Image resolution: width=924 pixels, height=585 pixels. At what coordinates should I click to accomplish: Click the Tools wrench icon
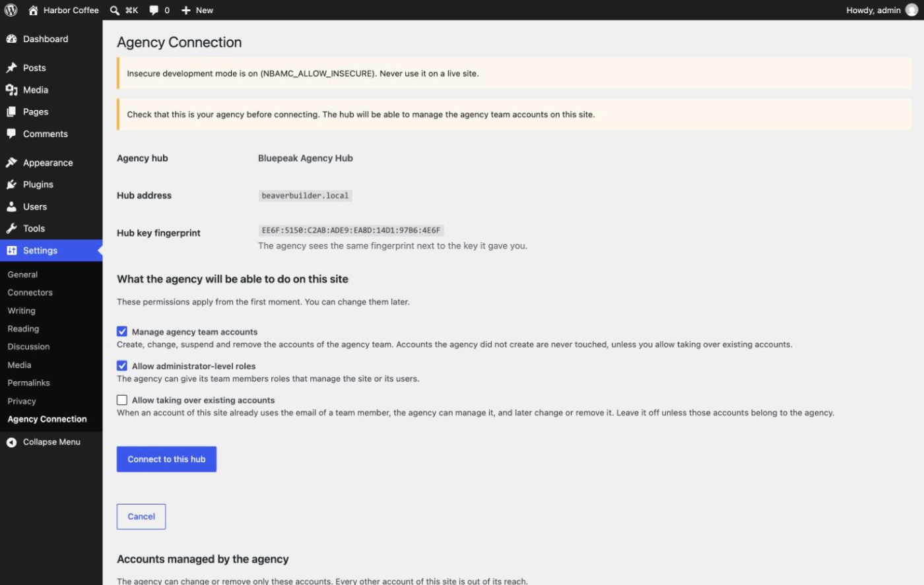point(11,228)
